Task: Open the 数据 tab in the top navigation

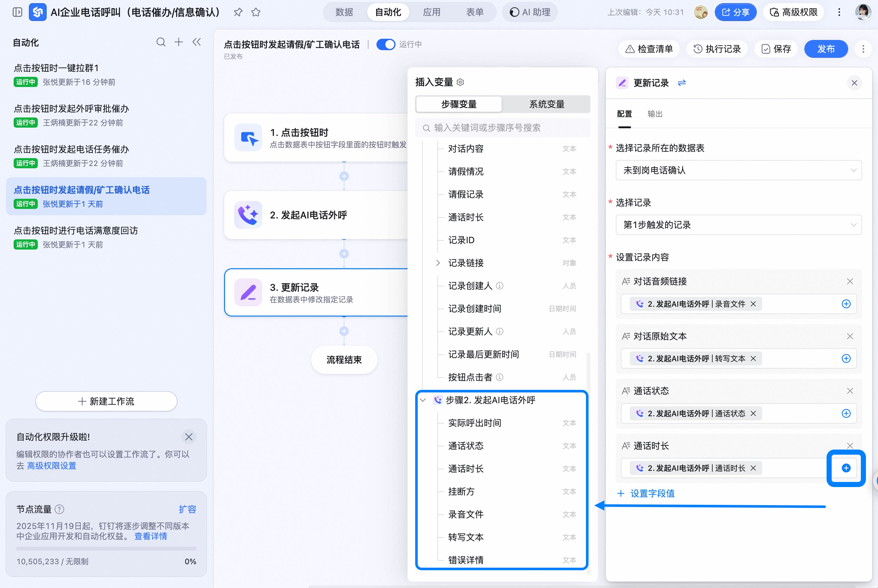Action: (344, 12)
